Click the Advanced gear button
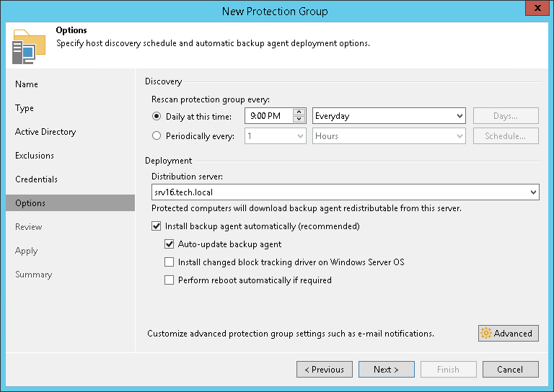The image size is (554, 392). coord(508,333)
